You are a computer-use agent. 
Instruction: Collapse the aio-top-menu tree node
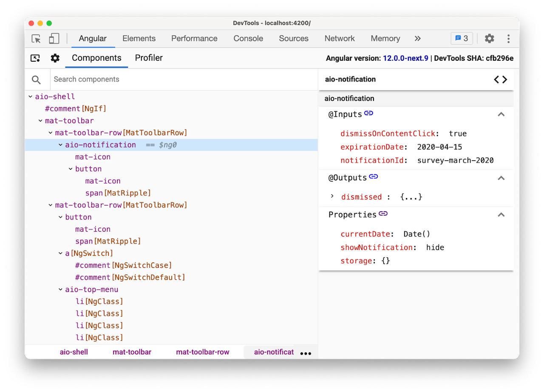click(61, 290)
